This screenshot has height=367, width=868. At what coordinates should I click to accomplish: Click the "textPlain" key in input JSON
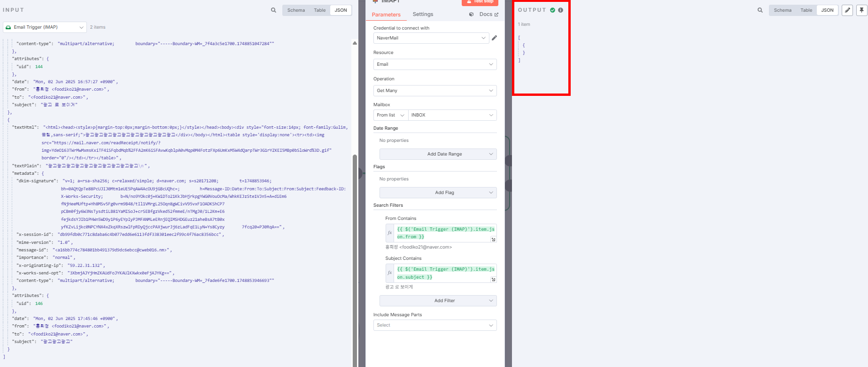26,166
